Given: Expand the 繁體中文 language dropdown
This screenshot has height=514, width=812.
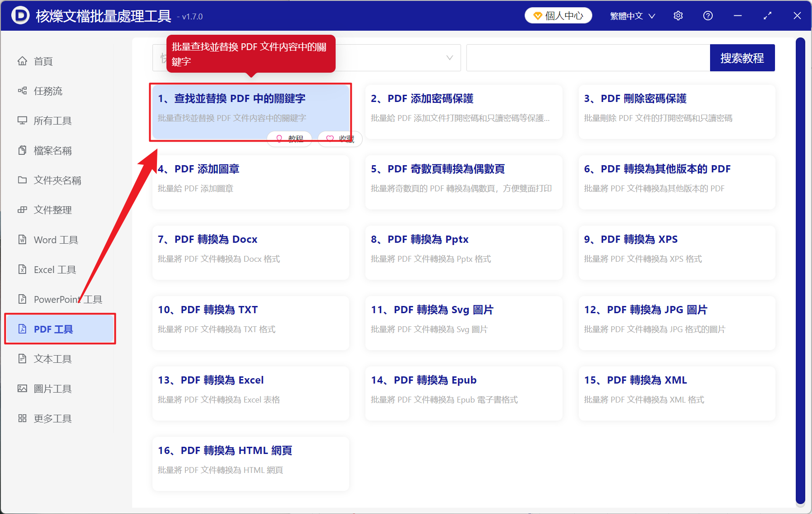Looking at the screenshot, I should [x=631, y=15].
